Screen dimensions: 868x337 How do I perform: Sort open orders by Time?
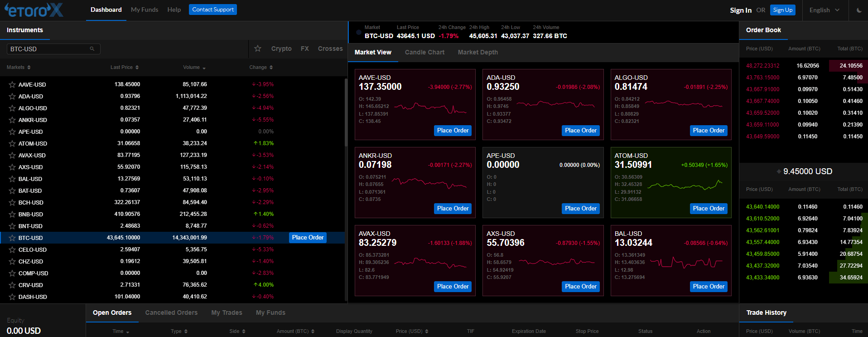coord(121,331)
